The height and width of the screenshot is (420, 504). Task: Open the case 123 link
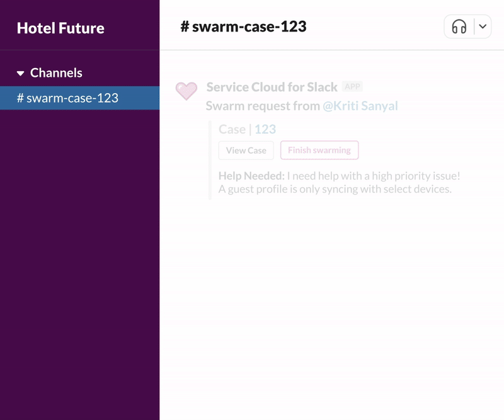[x=265, y=129]
